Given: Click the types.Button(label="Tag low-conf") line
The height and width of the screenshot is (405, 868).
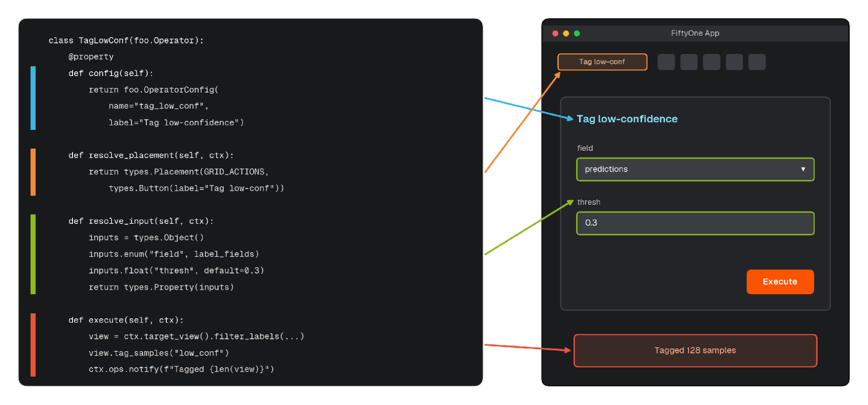Looking at the screenshot, I should (x=196, y=189).
